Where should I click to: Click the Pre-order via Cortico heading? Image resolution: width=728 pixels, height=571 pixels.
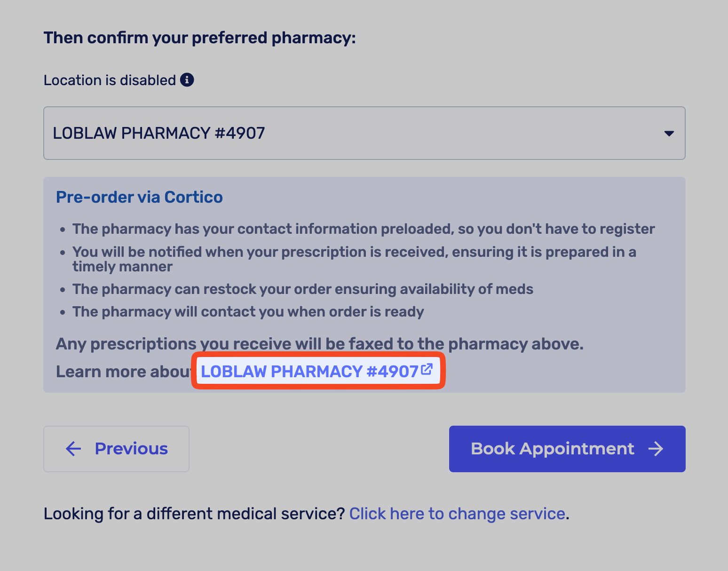pyautogui.click(x=139, y=197)
